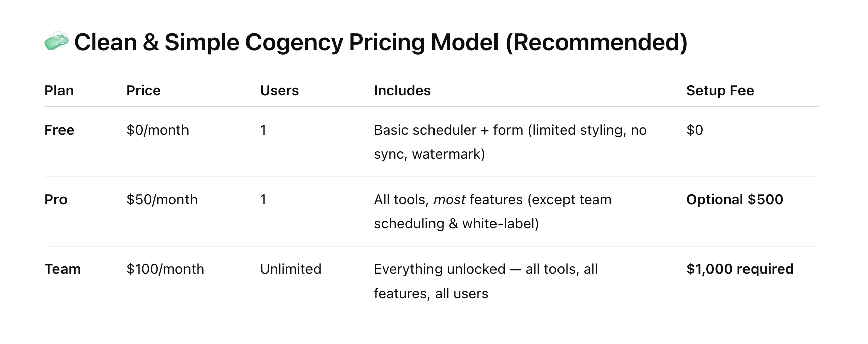
Task: Select the $50/month price cell
Action: (161, 200)
